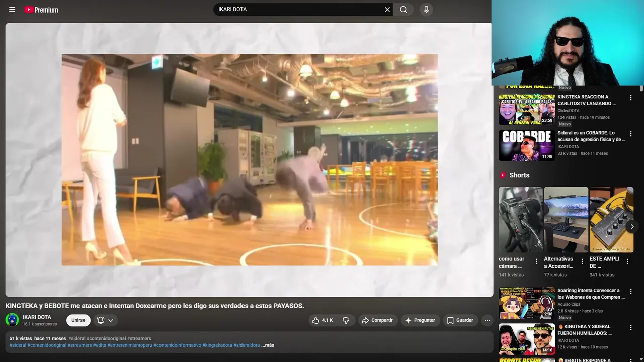Open #kingtekadota hashtag link
The image size is (644, 362).
point(217,345)
